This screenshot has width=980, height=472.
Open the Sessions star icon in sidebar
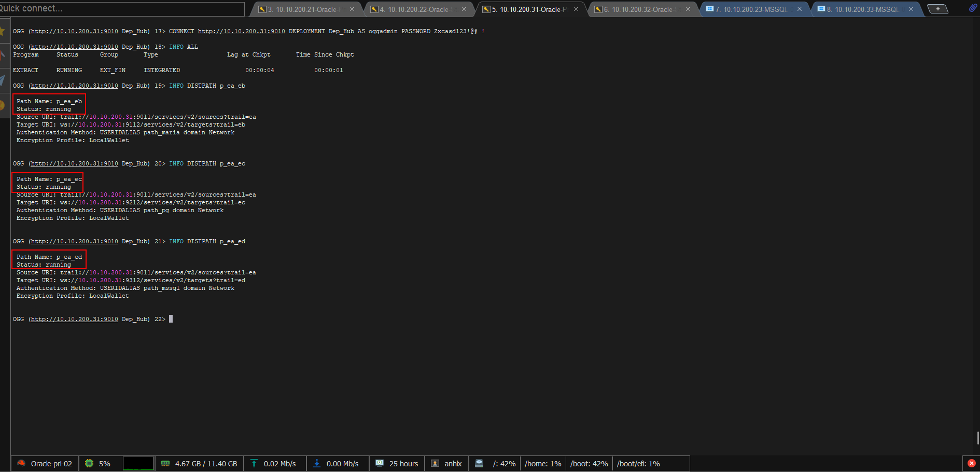point(2,31)
